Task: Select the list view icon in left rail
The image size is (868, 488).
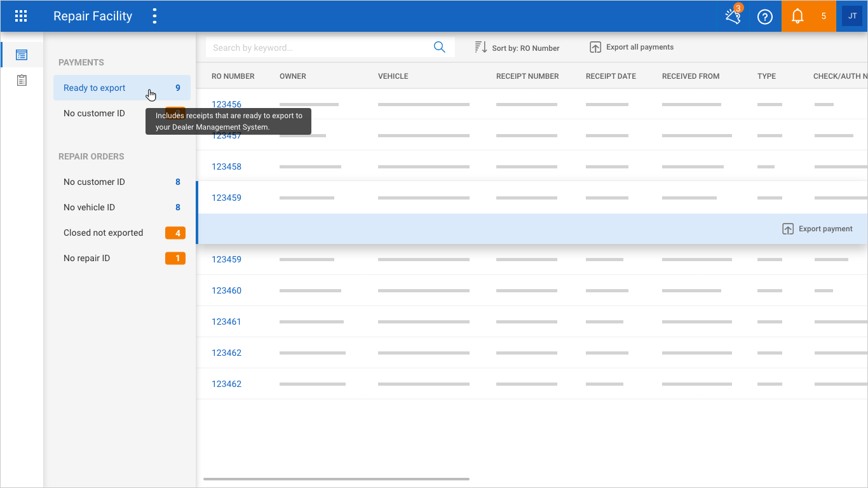Action: [22, 55]
